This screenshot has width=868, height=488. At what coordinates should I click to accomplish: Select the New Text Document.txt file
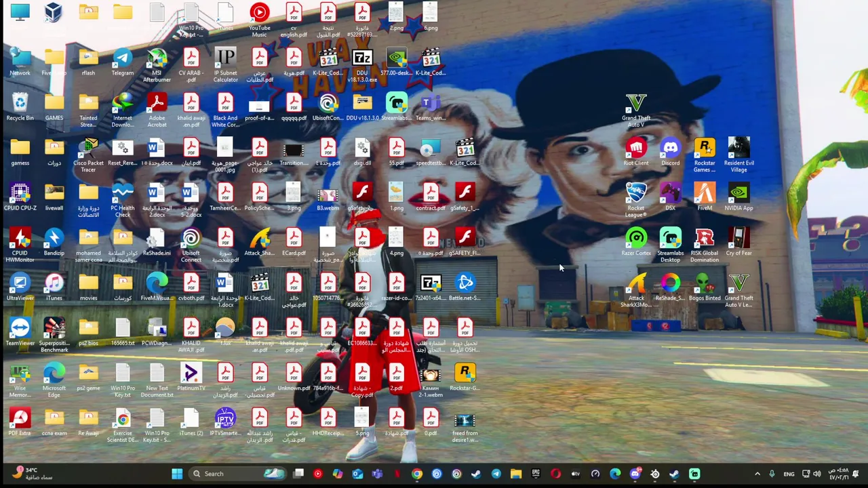[157, 381]
